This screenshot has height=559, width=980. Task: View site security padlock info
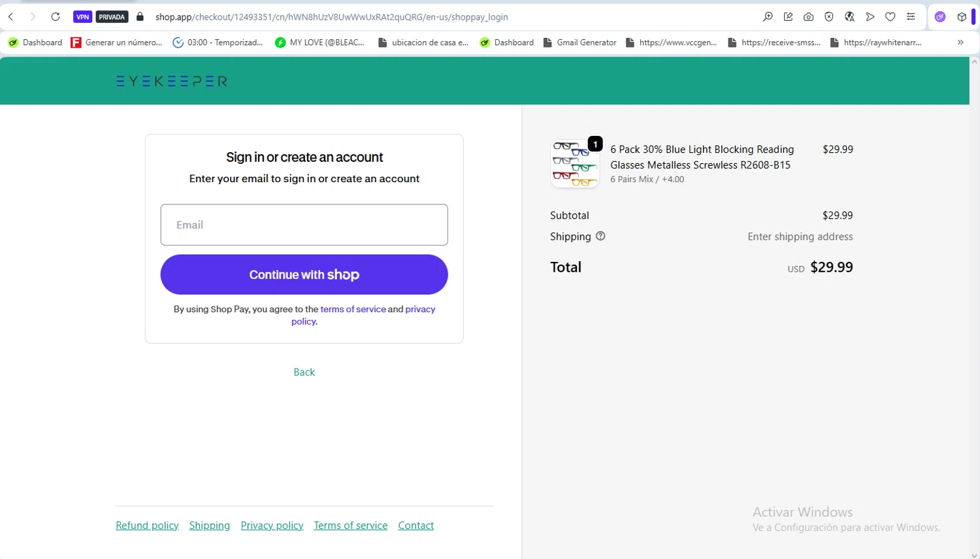[x=140, y=17]
